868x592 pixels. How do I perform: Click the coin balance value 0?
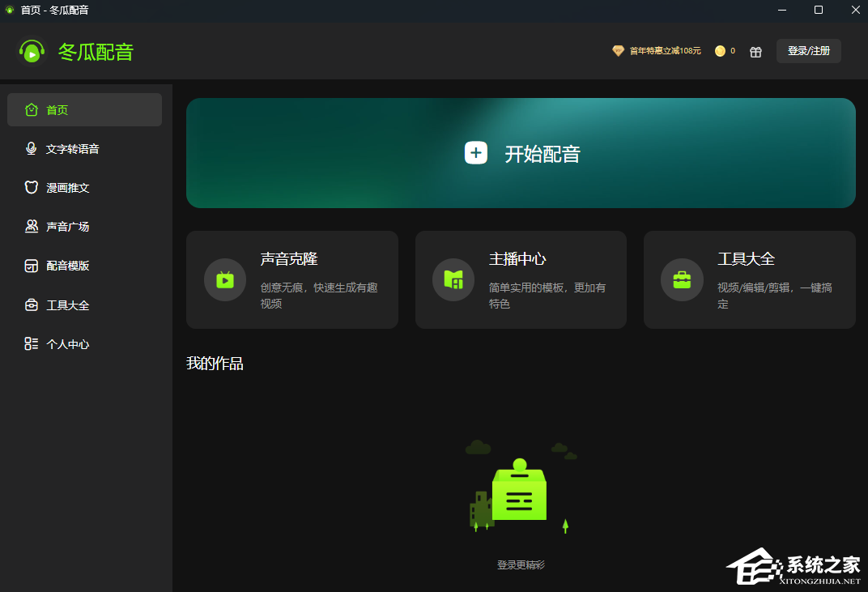click(733, 51)
